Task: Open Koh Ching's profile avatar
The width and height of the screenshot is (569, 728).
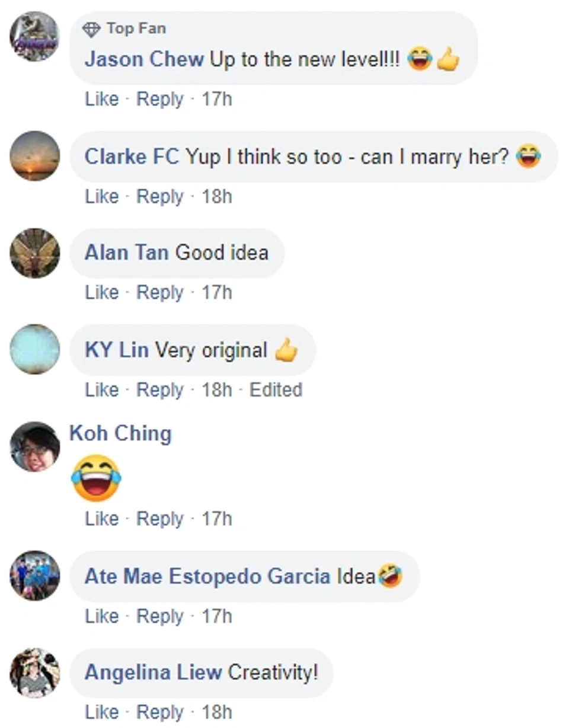Action: (x=35, y=446)
